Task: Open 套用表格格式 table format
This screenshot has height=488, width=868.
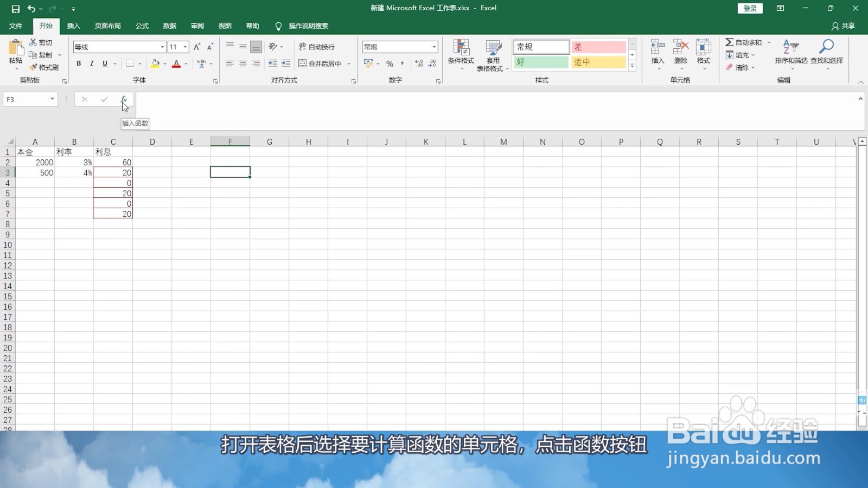Action: coord(493,55)
